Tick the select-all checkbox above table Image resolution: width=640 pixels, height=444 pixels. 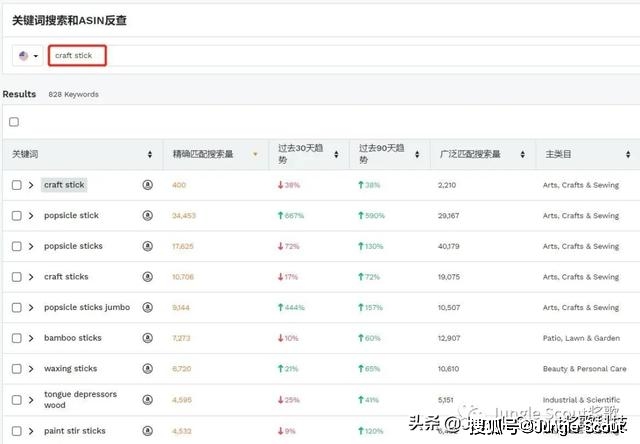click(14, 122)
